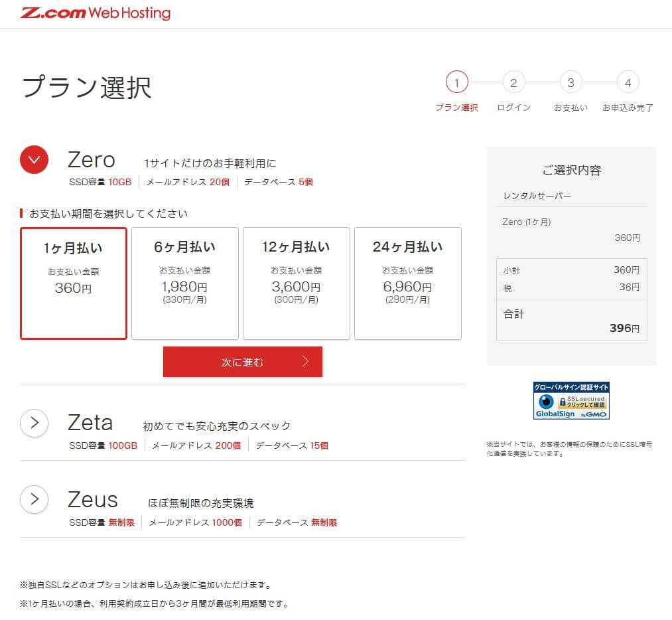
Task: Click step 1 circle プラン選択
Action: 456,83
